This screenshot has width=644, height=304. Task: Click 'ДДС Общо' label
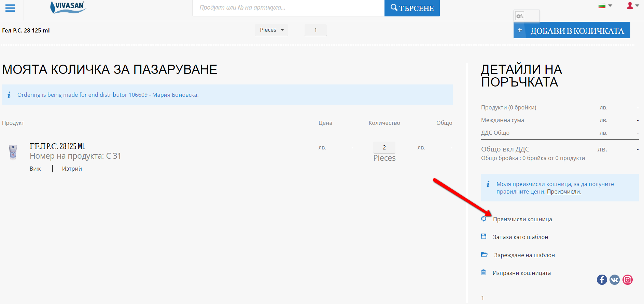[x=495, y=133]
